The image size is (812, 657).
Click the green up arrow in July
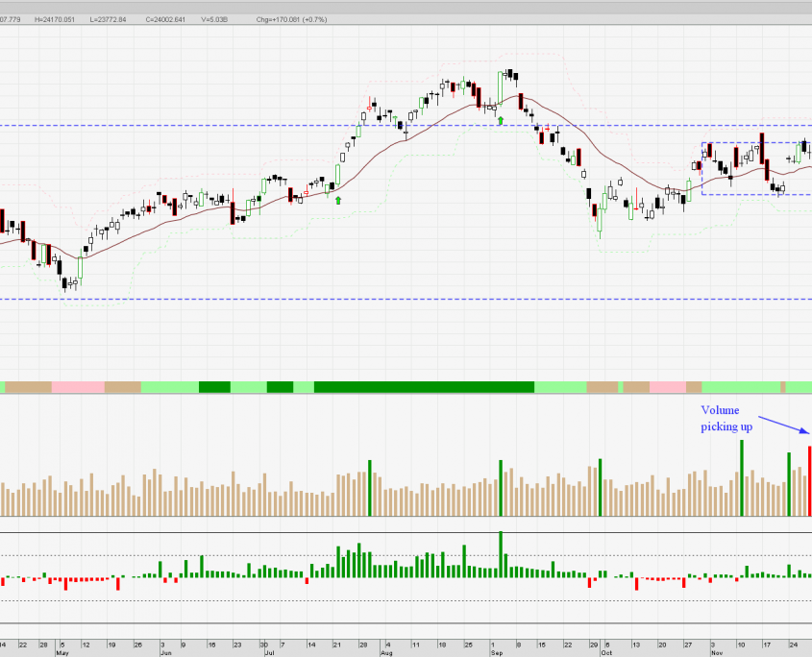coord(337,200)
